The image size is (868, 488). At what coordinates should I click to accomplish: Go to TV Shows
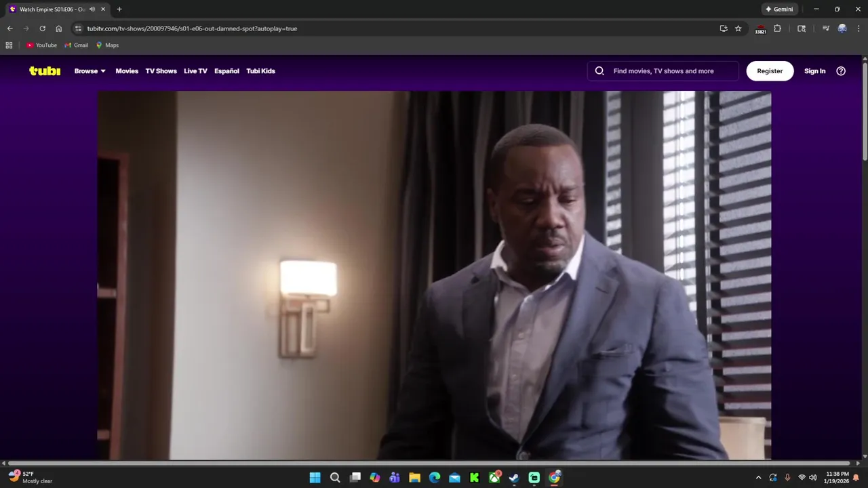tap(161, 71)
